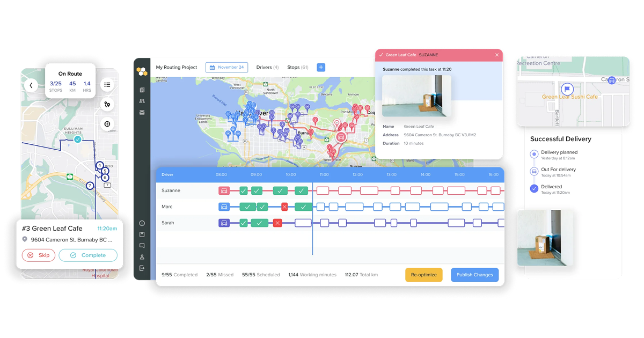Click the My Routing Project title
Screen dimensions: 644x338
click(177, 68)
